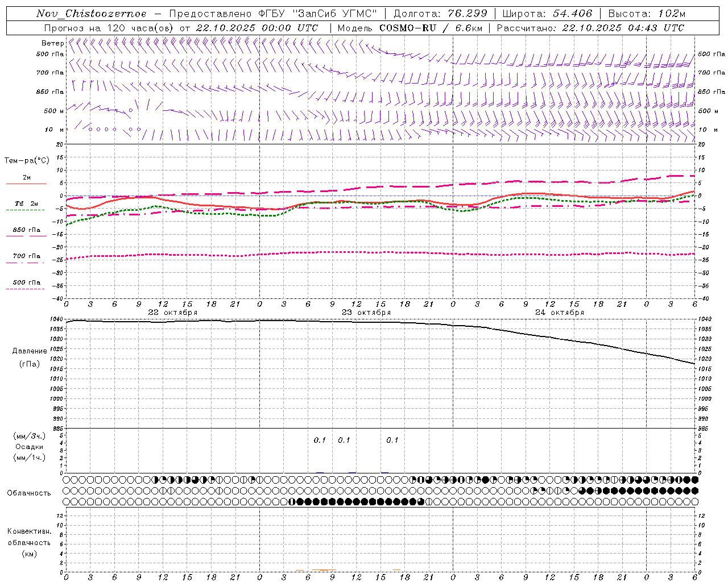Click the first 0.1 precipitation value

(320, 440)
